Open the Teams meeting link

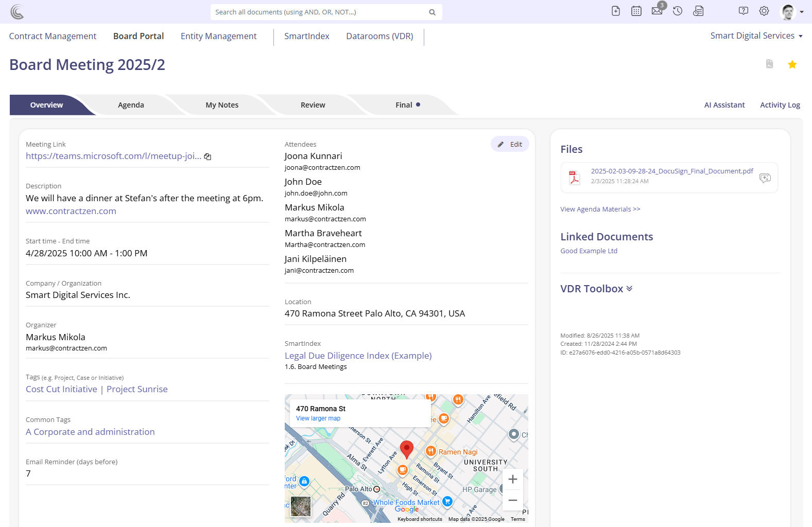tap(114, 156)
